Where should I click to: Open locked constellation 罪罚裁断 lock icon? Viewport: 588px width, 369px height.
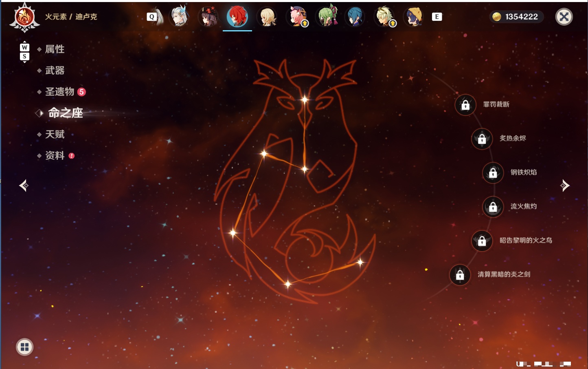point(465,105)
